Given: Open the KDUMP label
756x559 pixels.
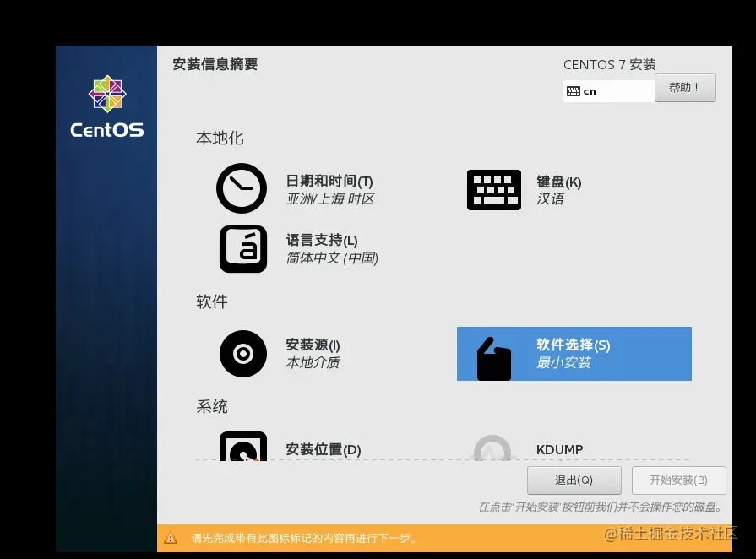Looking at the screenshot, I should pos(560,449).
